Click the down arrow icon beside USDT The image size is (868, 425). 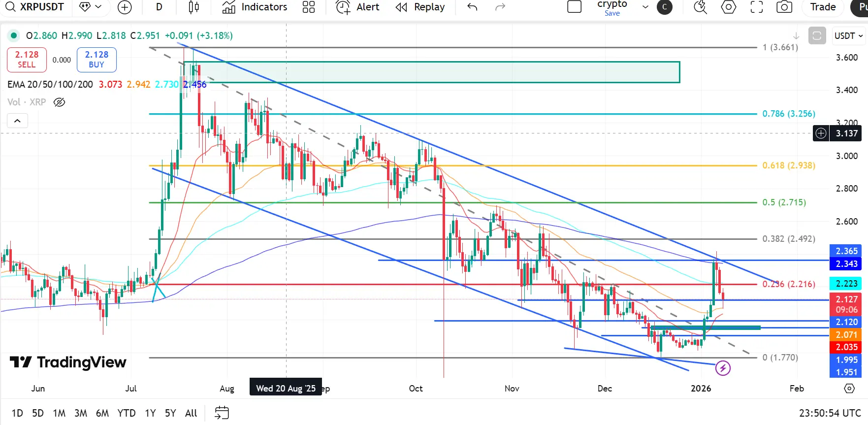click(x=796, y=36)
